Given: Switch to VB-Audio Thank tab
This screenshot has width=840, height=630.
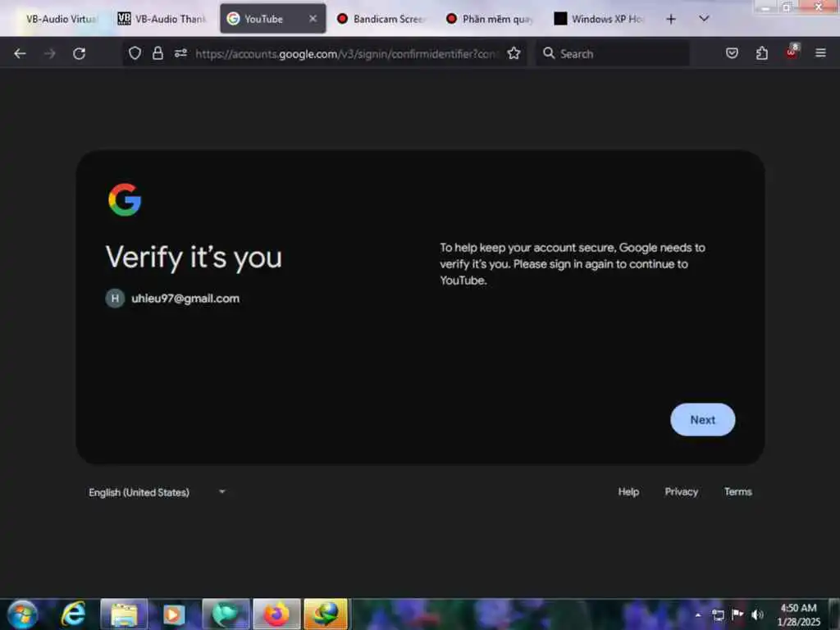Looking at the screenshot, I should click(x=163, y=19).
